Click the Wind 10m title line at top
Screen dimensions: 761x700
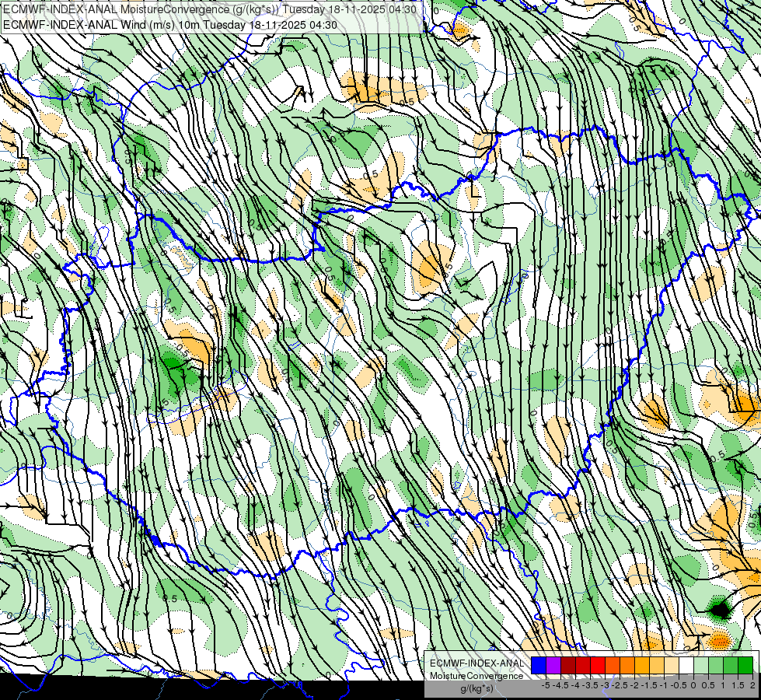170,25
